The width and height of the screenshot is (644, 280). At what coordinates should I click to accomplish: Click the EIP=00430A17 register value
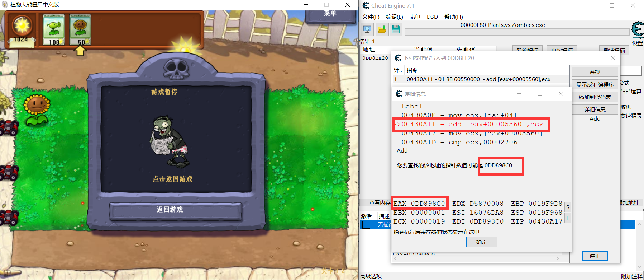[x=536, y=221]
